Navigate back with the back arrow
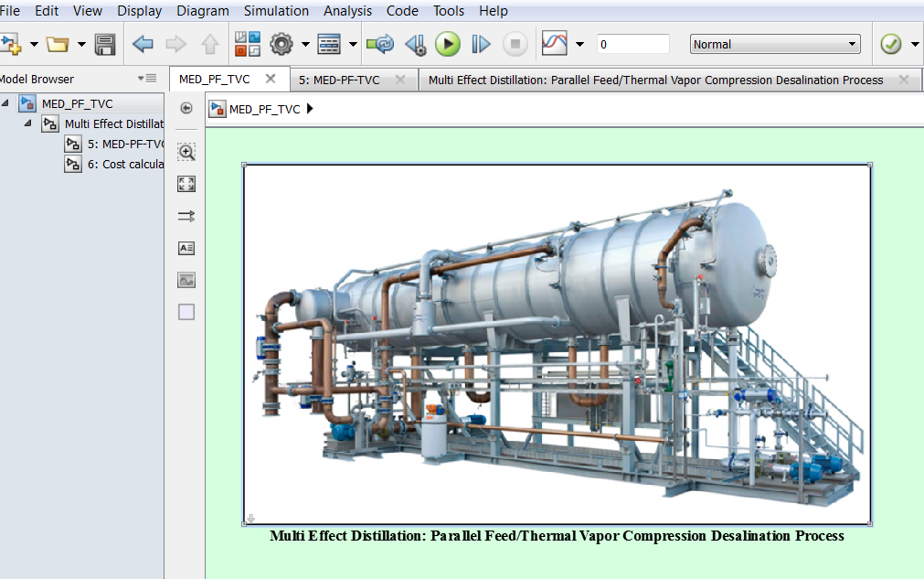This screenshot has height=579, width=924. 143,43
